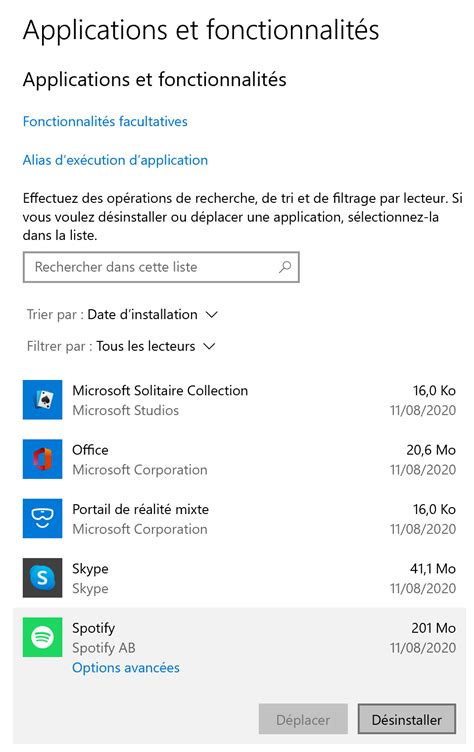The width and height of the screenshot is (474, 752).
Task: Select the Office list entry name
Action: click(90, 450)
